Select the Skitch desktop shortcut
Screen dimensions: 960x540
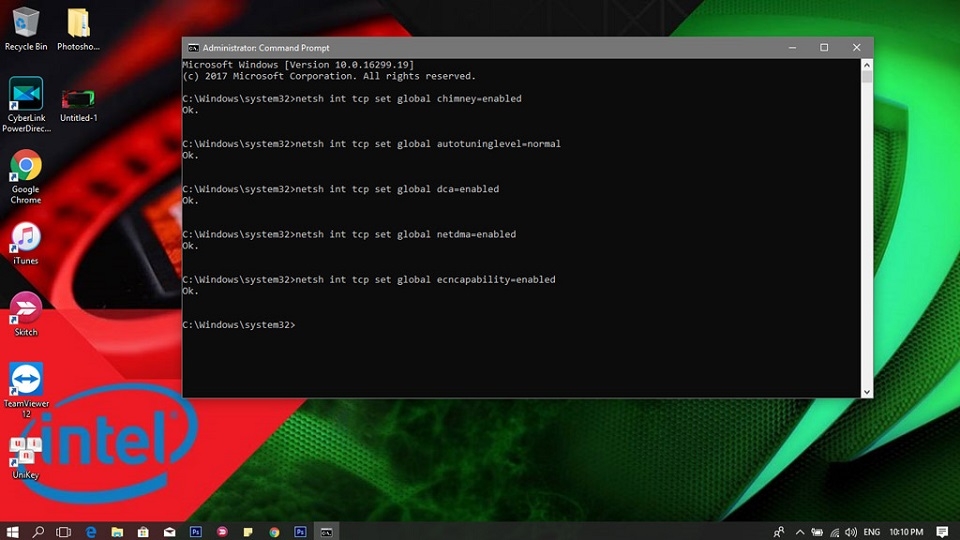26,314
